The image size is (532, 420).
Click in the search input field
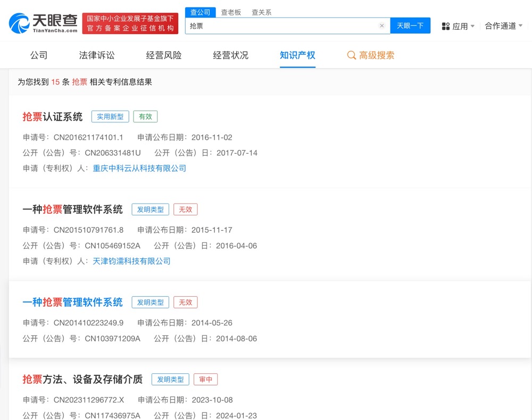click(282, 26)
